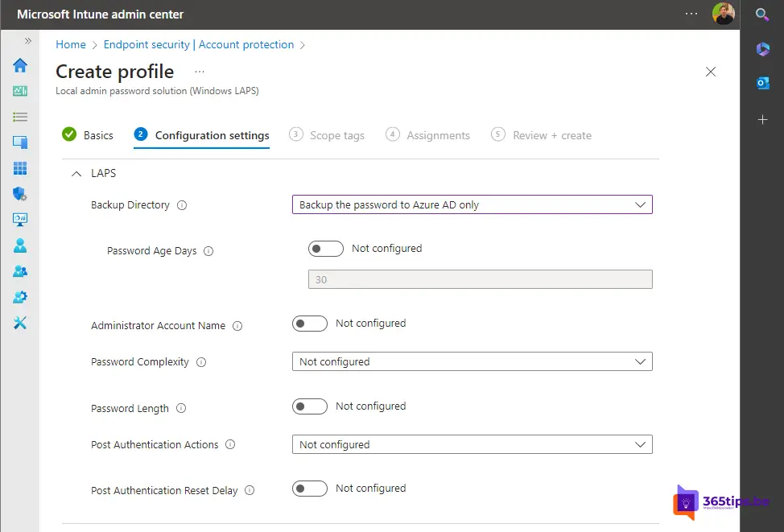
Task: Click the Password Age Days value field
Action: (x=480, y=279)
